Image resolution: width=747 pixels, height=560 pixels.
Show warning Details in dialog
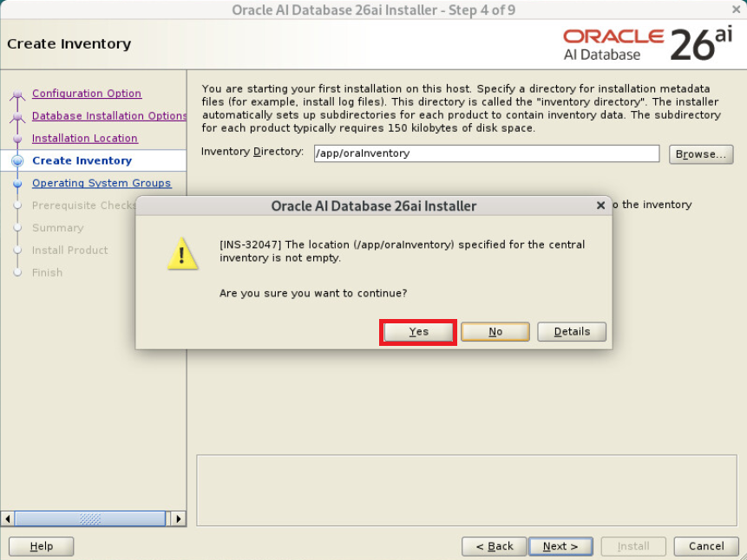coord(572,332)
